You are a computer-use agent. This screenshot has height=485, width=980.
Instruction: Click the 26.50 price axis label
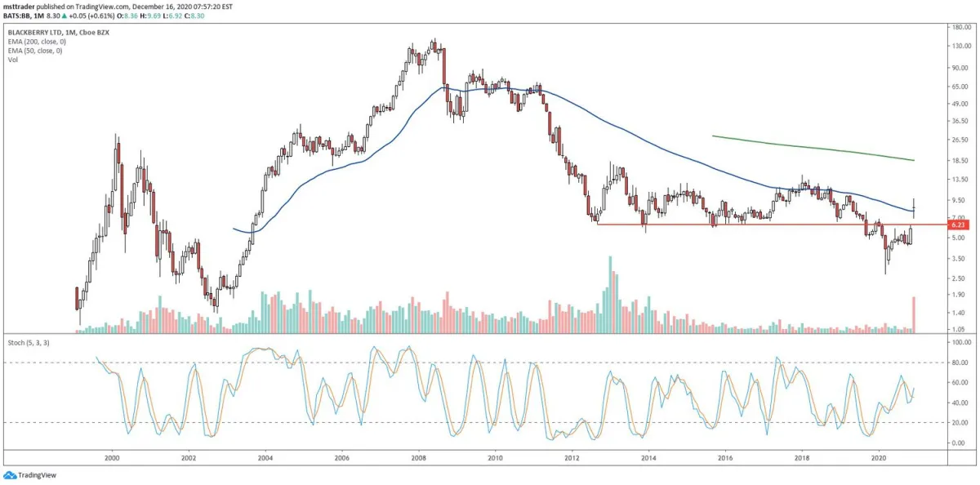pos(959,140)
